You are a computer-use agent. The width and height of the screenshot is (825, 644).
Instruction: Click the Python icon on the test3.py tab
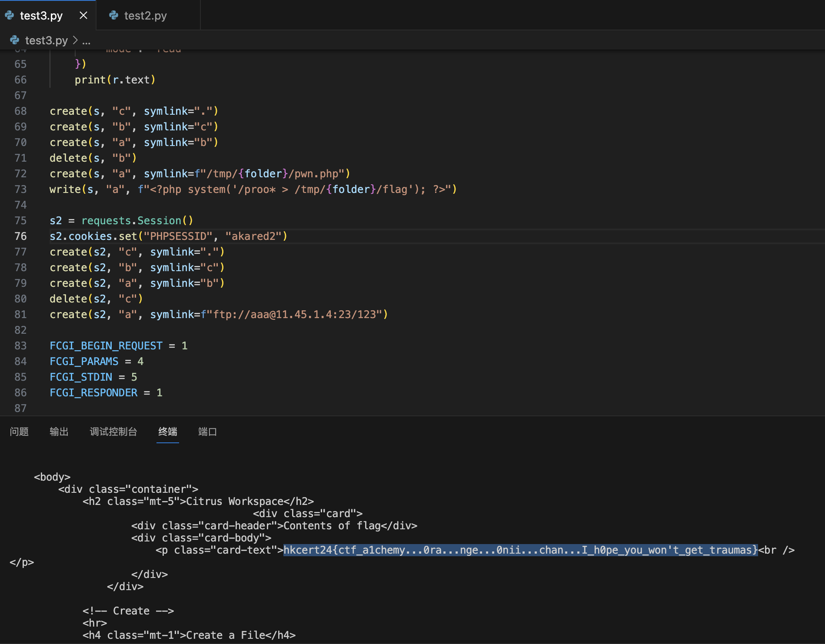10,16
